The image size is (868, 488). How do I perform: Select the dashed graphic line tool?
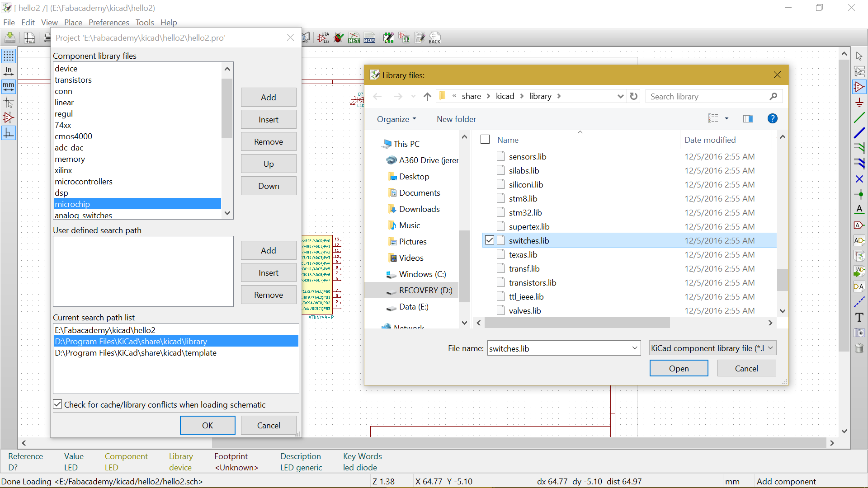859,302
